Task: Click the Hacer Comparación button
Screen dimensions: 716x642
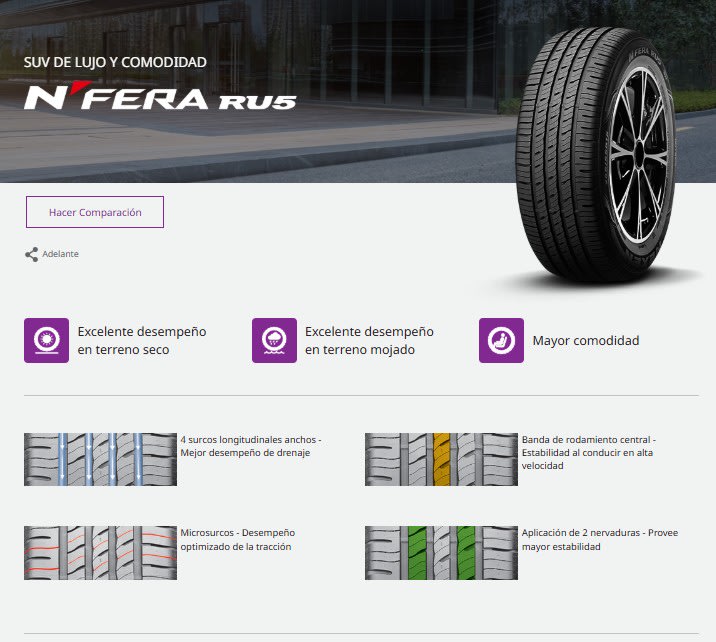Action: coord(95,212)
